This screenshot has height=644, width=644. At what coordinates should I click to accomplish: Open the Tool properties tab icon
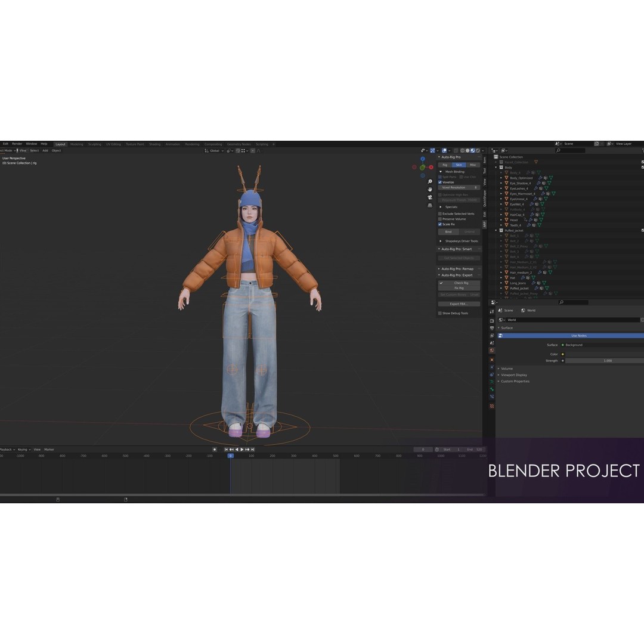click(x=491, y=312)
